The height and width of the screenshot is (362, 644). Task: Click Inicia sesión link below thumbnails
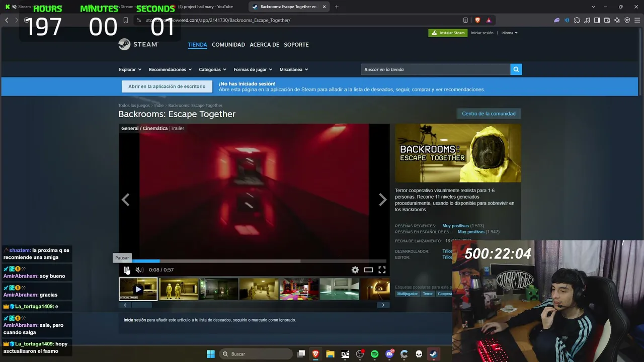tap(135, 320)
